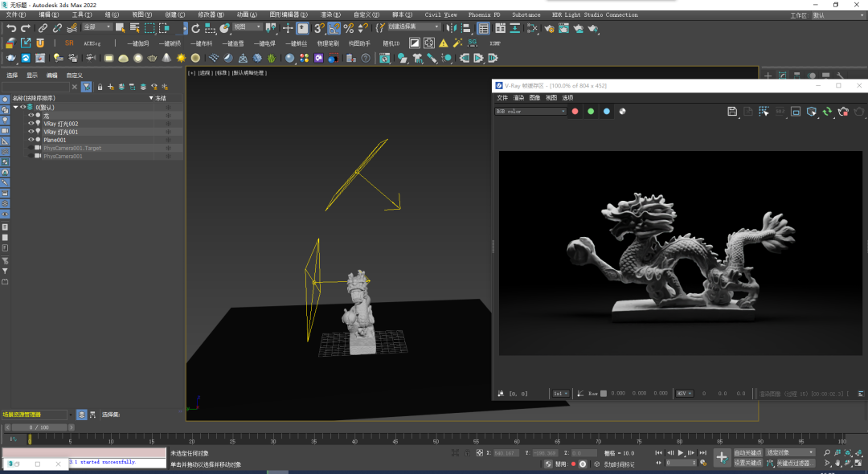Open the 渲染 menu in V-Ray window
The width and height of the screenshot is (868, 474).
coord(518,97)
